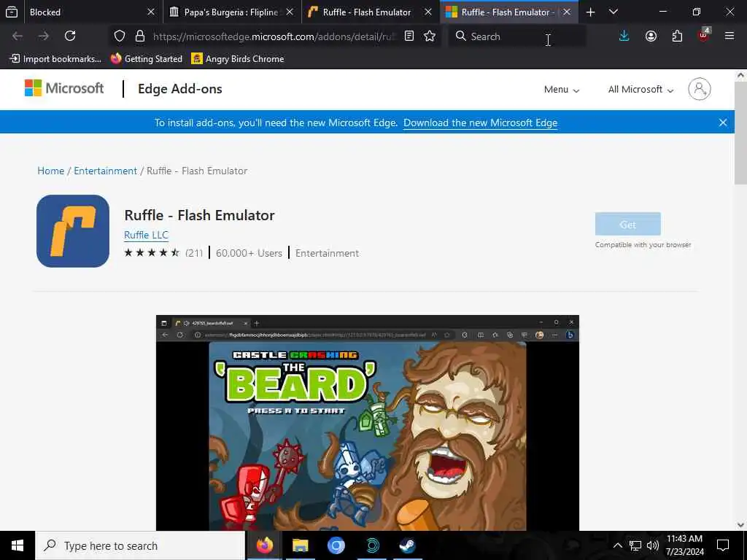Open Firefox downloads panel
The height and width of the screenshot is (560, 747).
624,36
